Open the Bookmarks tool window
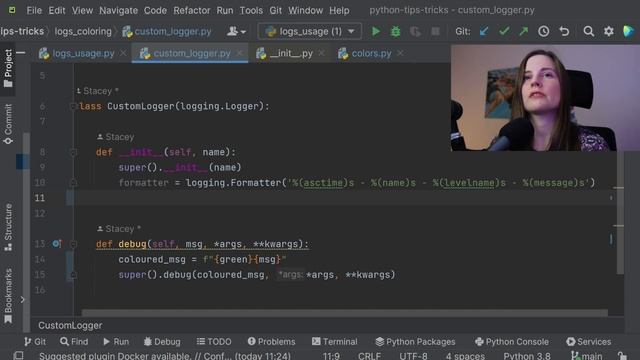This screenshot has height=360, width=640. [8, 296]
